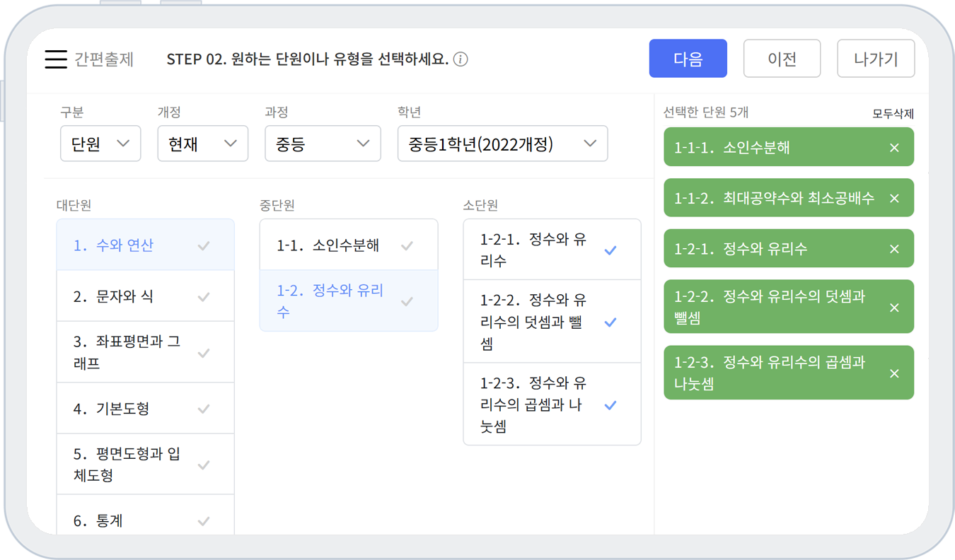Image resolution: width=955 pixels, height=560 pixels.
Task: Uncheck 1-2-2 정수와 유리수의 덧셈과 뺄셈
Action: click(x=610, y=322)
